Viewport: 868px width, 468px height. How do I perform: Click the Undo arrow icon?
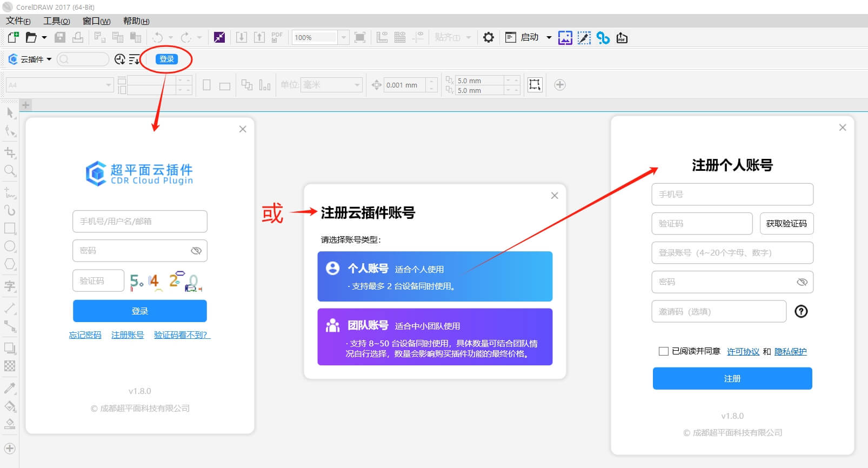tap(158, 37)
